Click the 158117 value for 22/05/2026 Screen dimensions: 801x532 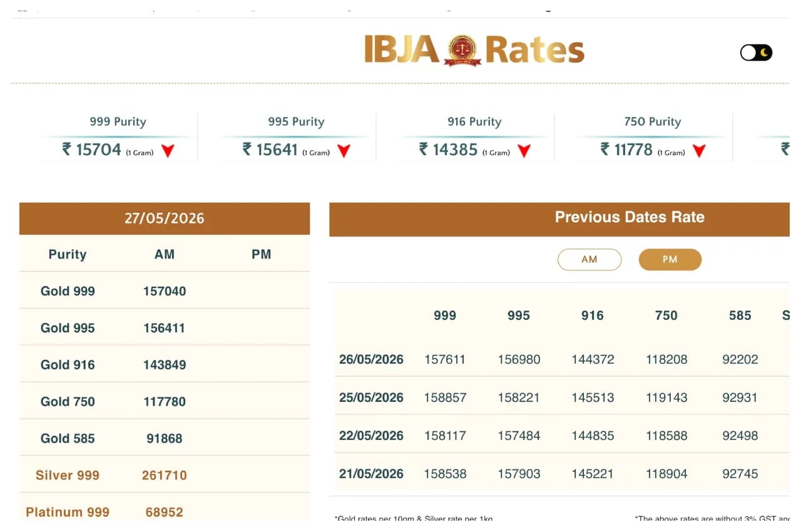click(445, 436)
